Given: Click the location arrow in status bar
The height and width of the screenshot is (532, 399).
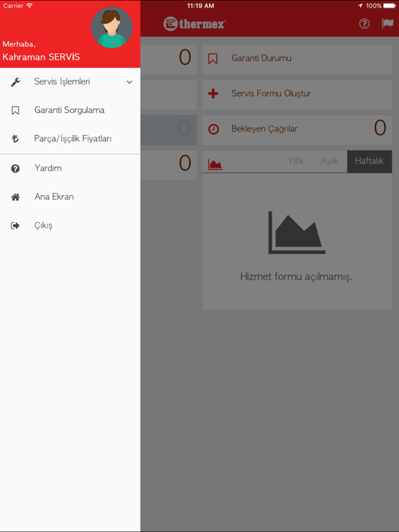Looking at the screenshot, I should coord(360,6).
